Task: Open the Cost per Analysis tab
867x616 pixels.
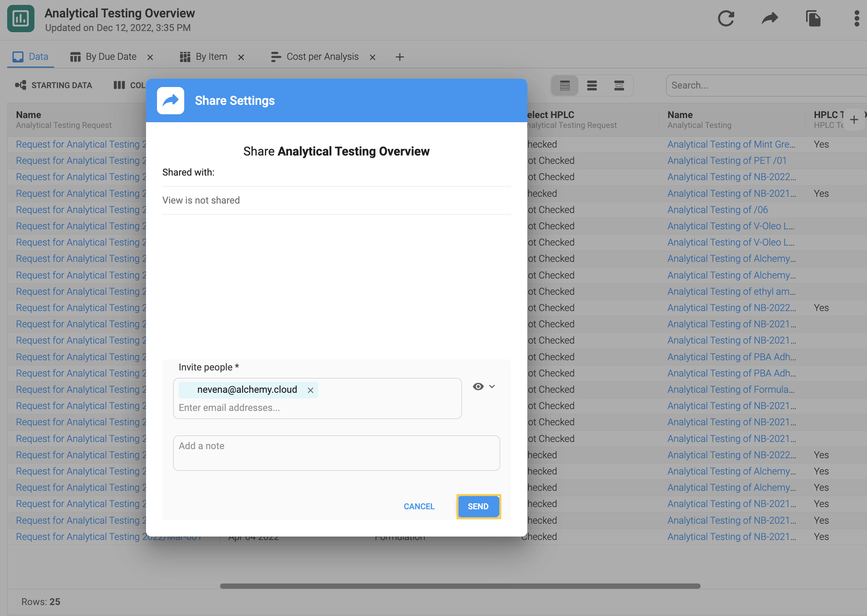Action: click(x=315, y=57)
